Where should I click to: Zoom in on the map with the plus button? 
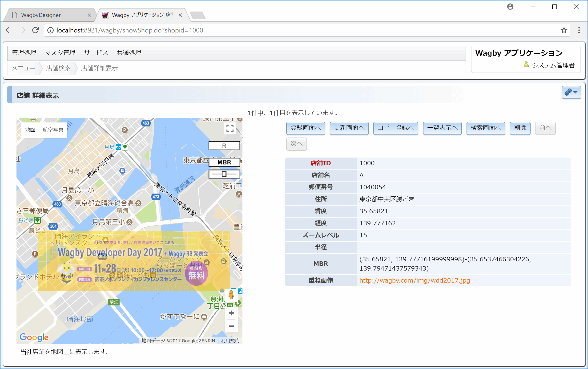[231, 313]
